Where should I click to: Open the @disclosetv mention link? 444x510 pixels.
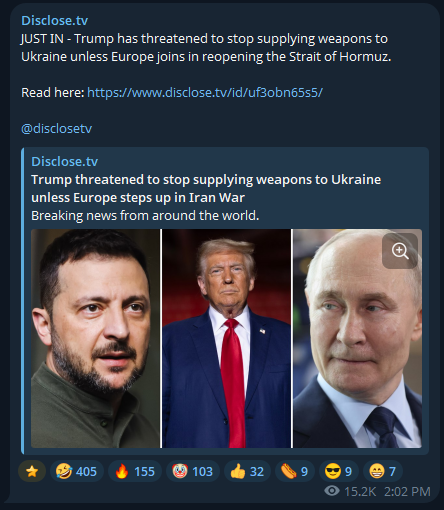point(56,128)
